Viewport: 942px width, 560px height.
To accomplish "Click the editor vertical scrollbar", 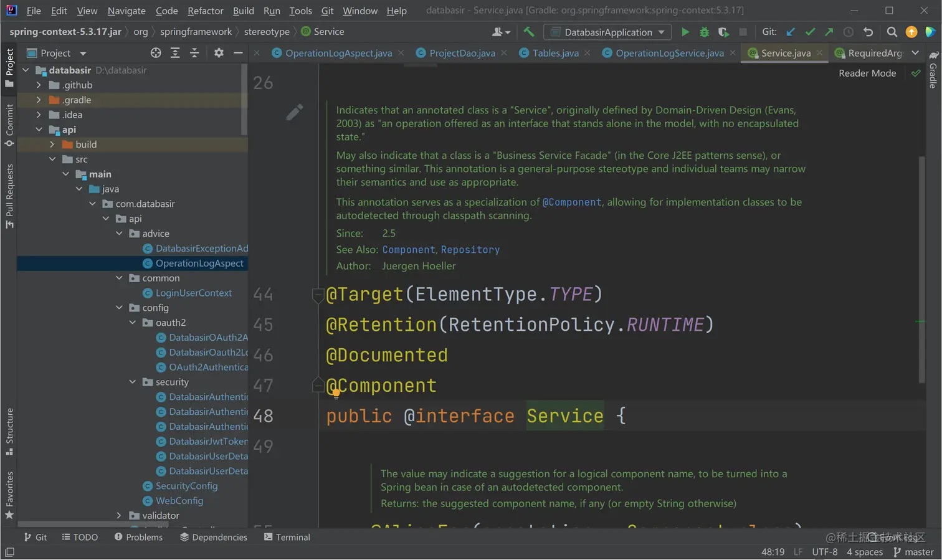I will [921, 268].
